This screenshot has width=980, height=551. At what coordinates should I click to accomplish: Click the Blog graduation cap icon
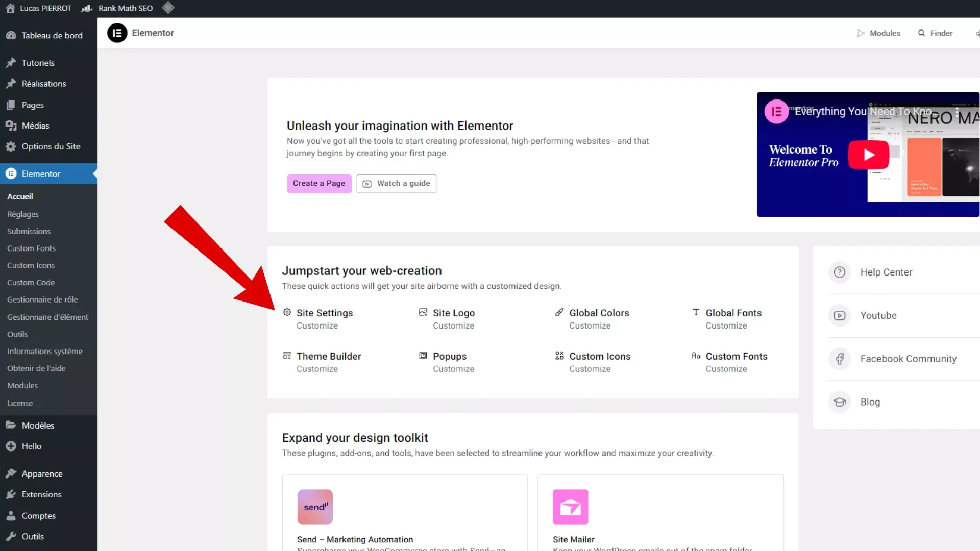(840, 403)
